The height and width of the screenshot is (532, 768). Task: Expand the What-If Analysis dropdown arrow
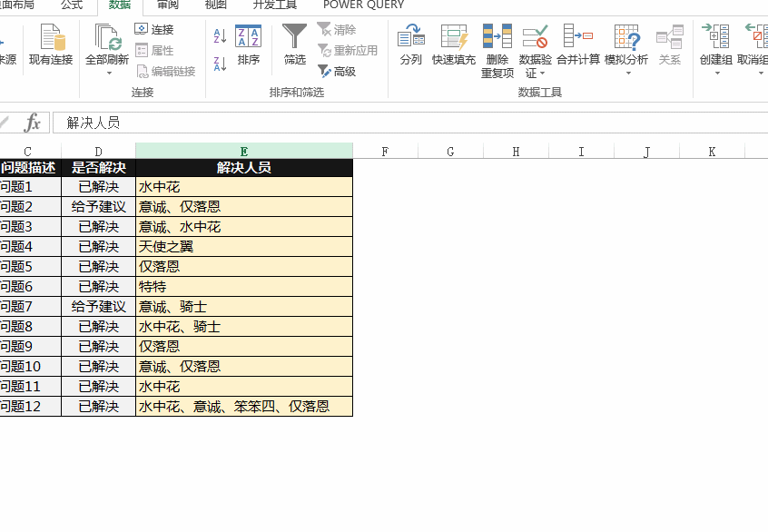coord(628,74)
